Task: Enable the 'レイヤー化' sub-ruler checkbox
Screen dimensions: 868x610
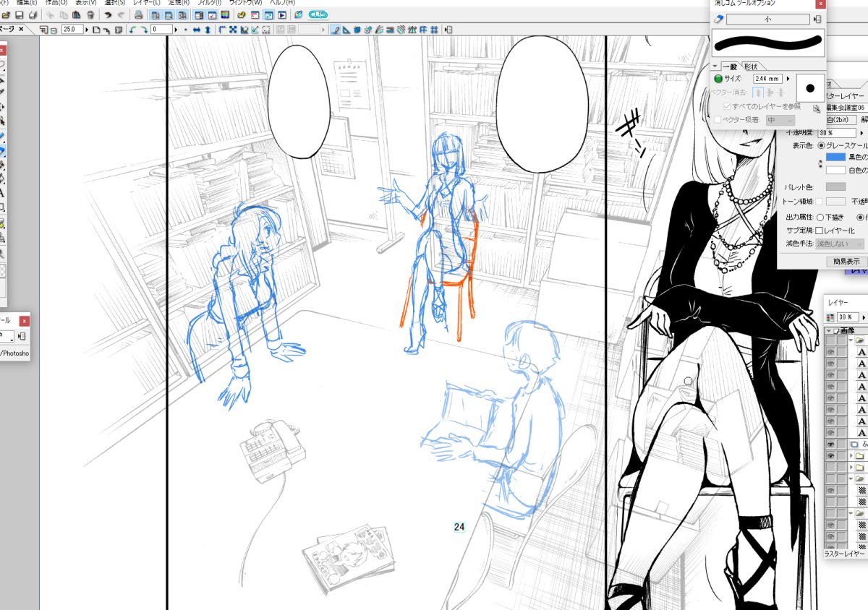Action: click(x=820, y=231)
